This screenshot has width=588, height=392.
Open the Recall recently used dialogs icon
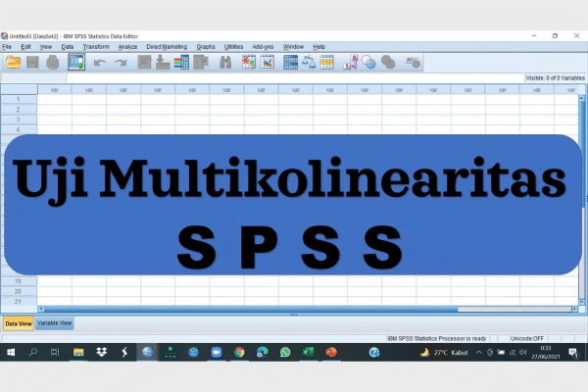coord(76,63)
